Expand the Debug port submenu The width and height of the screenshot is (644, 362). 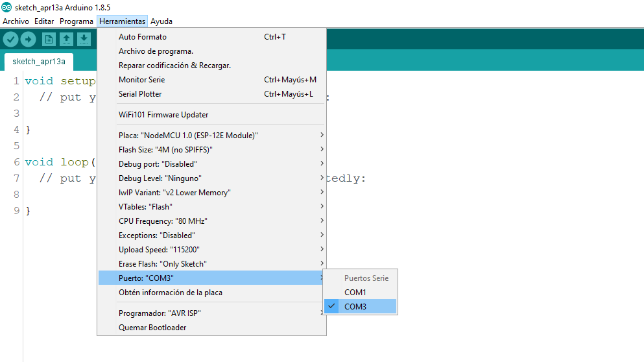pos(211,164)
